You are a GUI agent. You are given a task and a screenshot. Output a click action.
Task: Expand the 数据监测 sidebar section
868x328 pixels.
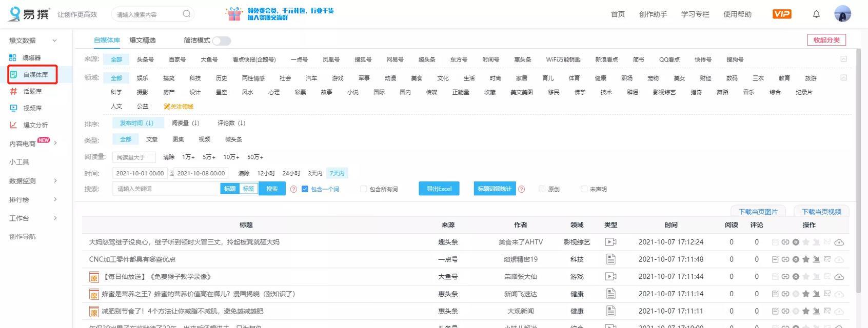tap(55, 180)
